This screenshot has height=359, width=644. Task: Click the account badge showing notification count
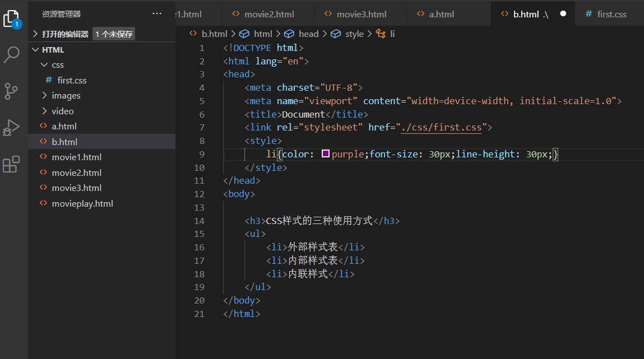[18, 25]
